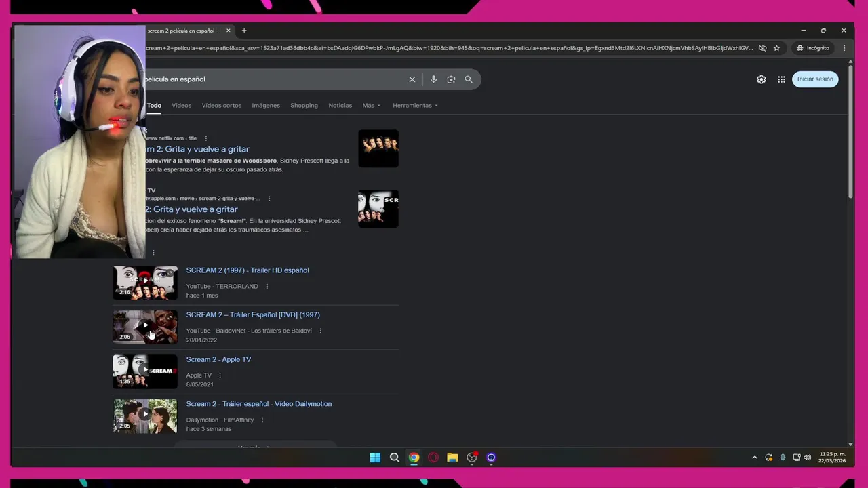Viewport: 868px width, 488px height.
Task: Switch to the Videos cortos tab
Action: click(x=222, y=106)
